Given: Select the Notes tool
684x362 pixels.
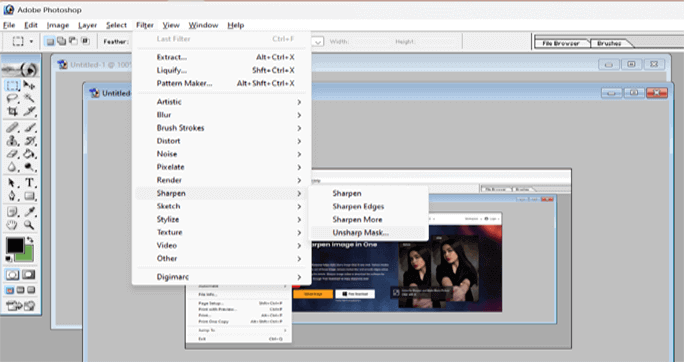Looking at the screenshot, I should click(x=13, y=212).
